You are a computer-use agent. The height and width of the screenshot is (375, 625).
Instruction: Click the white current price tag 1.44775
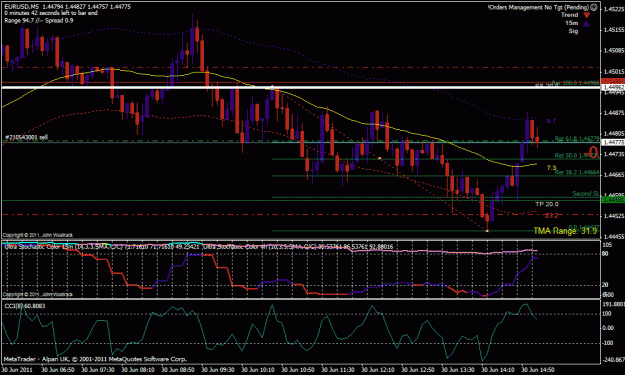[613, 142]
